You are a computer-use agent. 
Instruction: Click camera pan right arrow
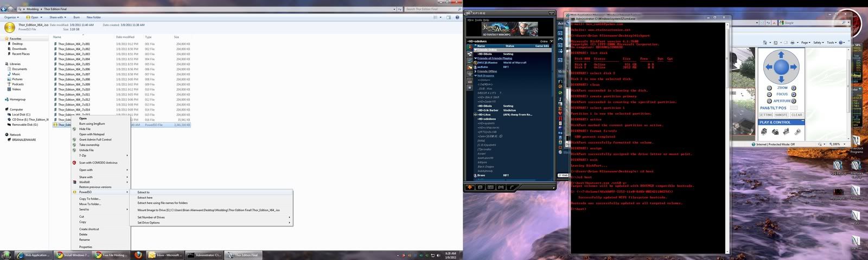coord(794,68)
